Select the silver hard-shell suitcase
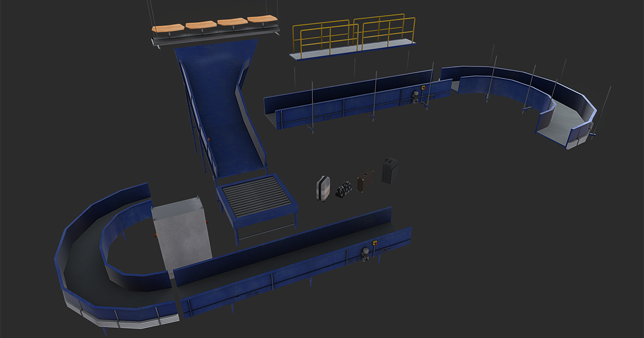644x338 pixels. click(x=323, y=189)
